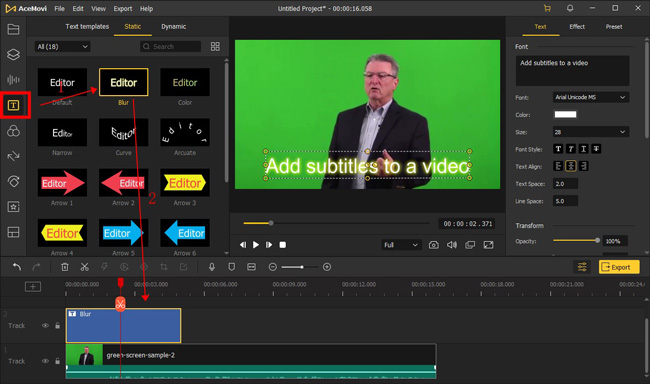The height and width of the screenshot is (384, 650).
Task: Open the Animations sidebar icon
Action: coord(13,181)
